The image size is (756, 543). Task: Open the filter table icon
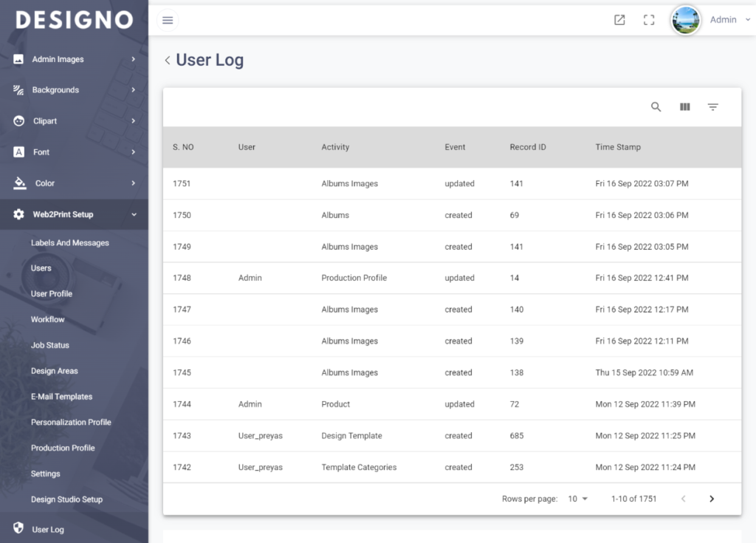[713, 106]
